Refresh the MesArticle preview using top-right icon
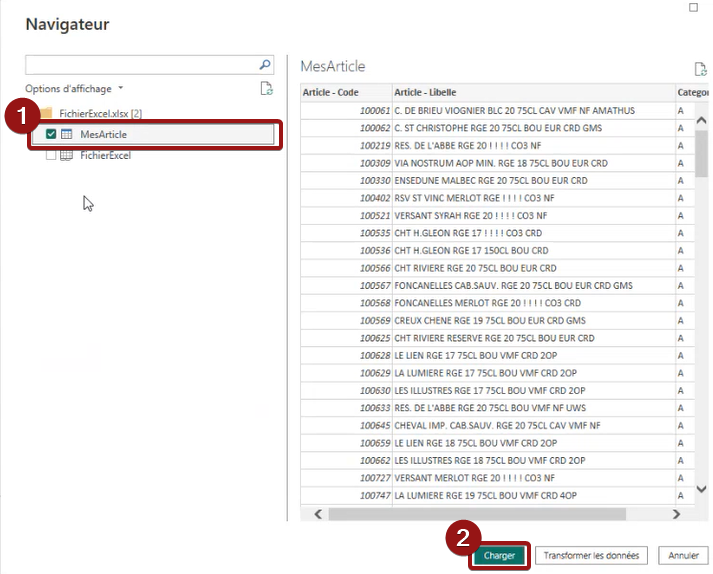This screenshot has width=713, height=574. [700, 69]
